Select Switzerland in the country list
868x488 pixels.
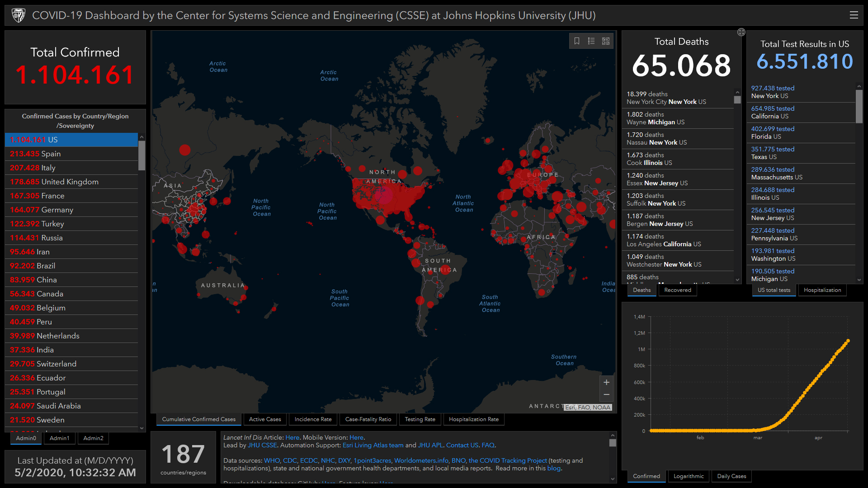(71, 364)
